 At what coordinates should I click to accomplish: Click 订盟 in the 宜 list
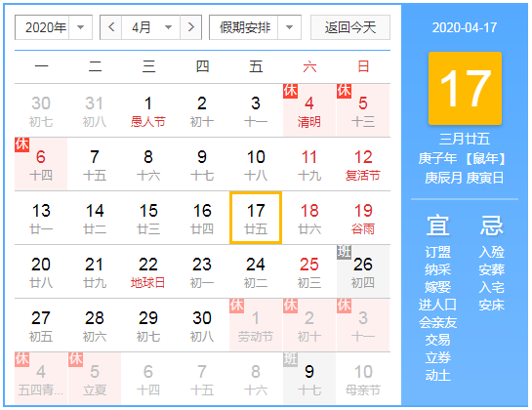[x=438, y=252]
